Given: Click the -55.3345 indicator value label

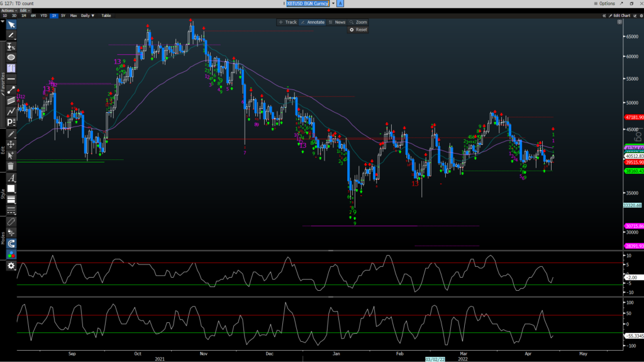Looking at the screenshot, I should 634,336.
